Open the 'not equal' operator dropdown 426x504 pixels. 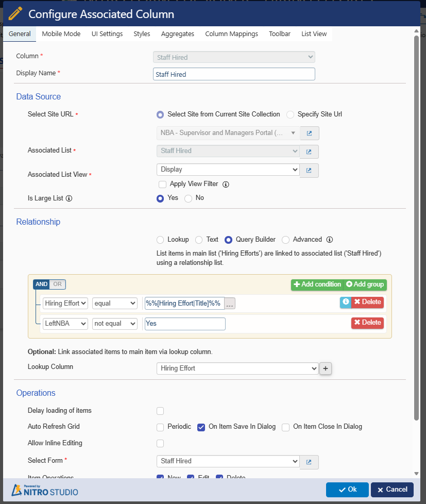[x=115, y=324]
